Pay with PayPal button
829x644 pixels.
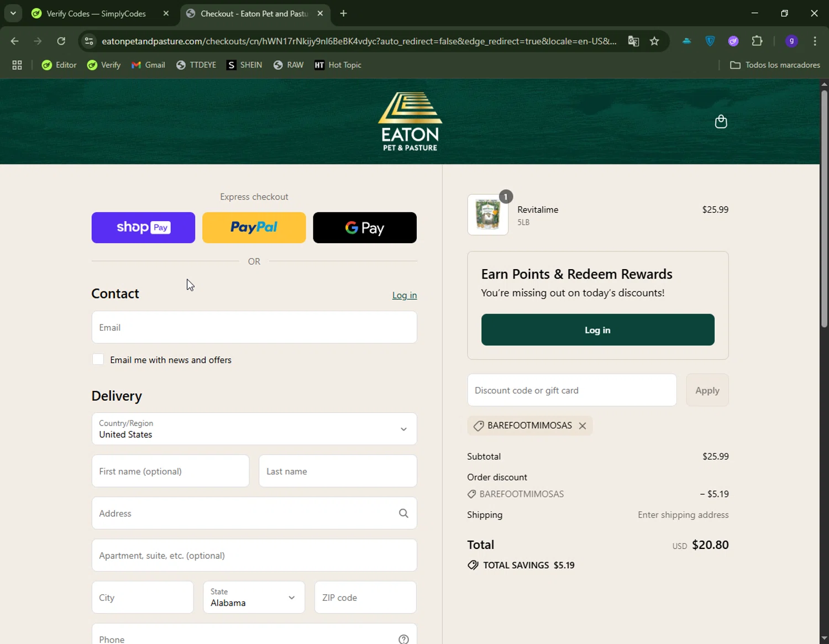254,228
